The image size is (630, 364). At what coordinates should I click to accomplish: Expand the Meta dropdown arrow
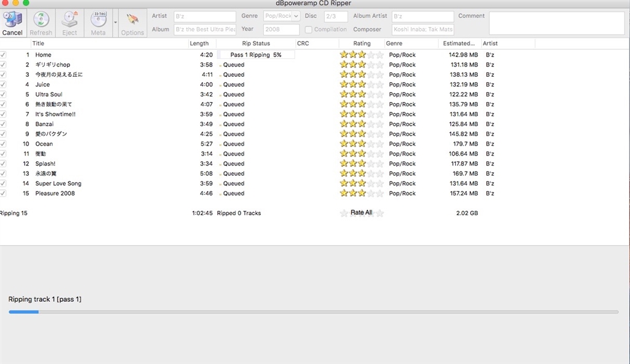[x=115, y=23]
